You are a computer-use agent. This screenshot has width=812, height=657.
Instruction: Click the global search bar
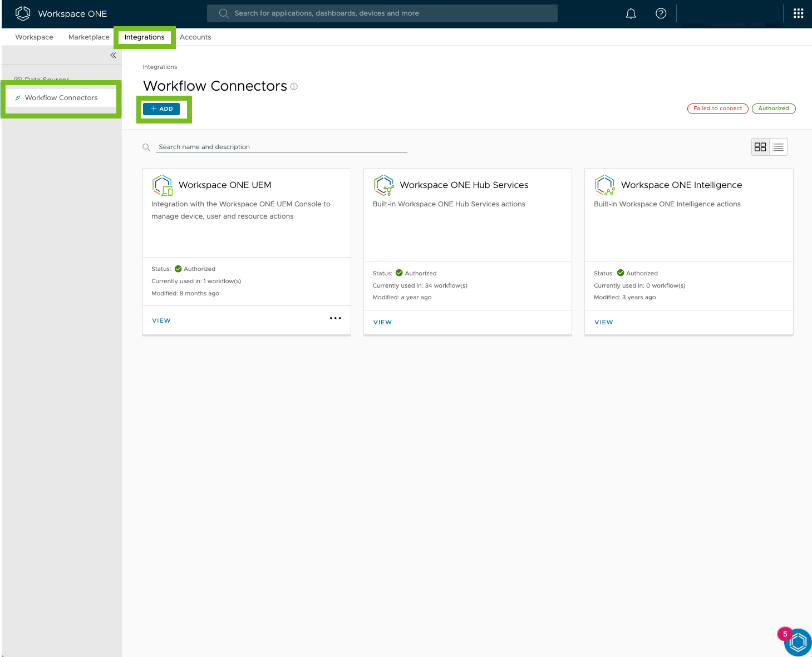coord(382,13)
